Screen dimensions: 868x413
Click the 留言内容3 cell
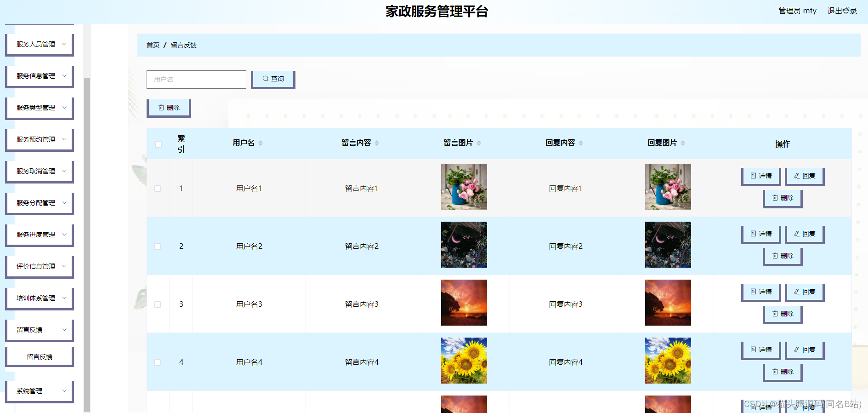pyautogui.click(x=362, y=304)
